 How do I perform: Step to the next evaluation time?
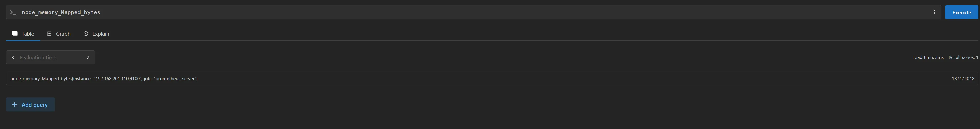pos(88,57)
